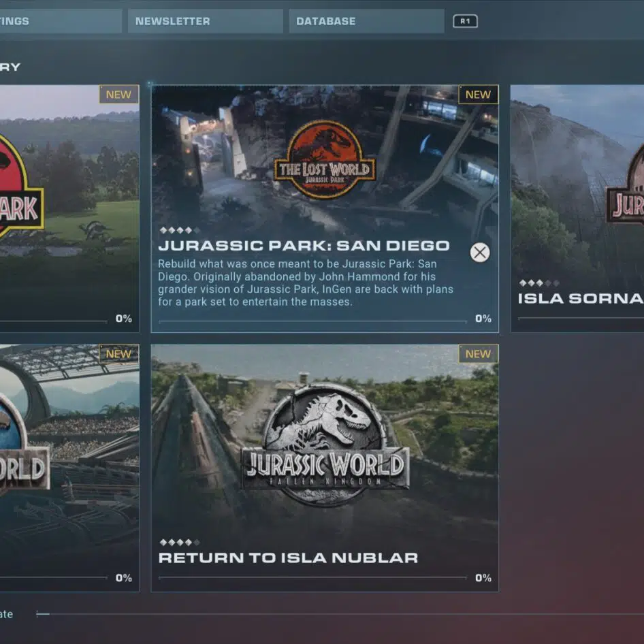Click the difficulty diamonds above Jurassic Park: San Diego
644x644 pixels.
(180, 230)
